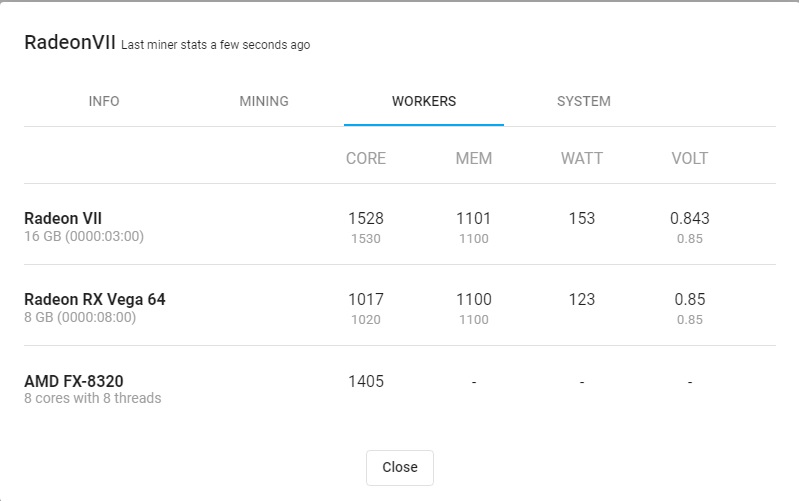The width and height of the screenshot is (799, 501).
Task: Go to the SYSTEM tab
Action: click(584, 101)
